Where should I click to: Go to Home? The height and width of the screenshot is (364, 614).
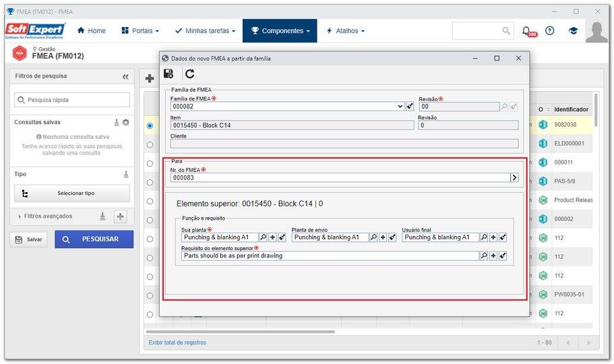[91, 30]
